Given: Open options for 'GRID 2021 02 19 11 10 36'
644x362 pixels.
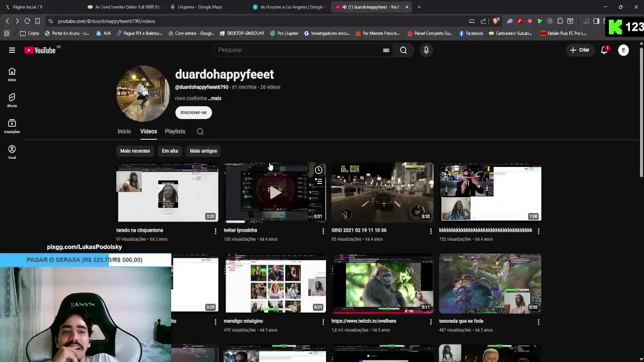Looking at the screenshot, I should tap(431, 231).
